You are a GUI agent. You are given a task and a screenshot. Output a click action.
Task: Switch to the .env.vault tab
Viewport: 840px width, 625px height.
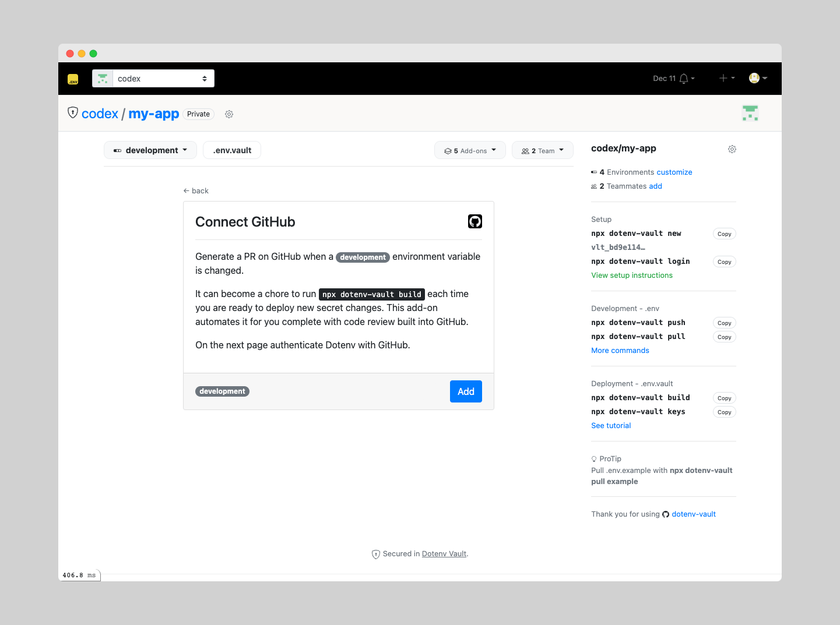click(x=232, y=150)
